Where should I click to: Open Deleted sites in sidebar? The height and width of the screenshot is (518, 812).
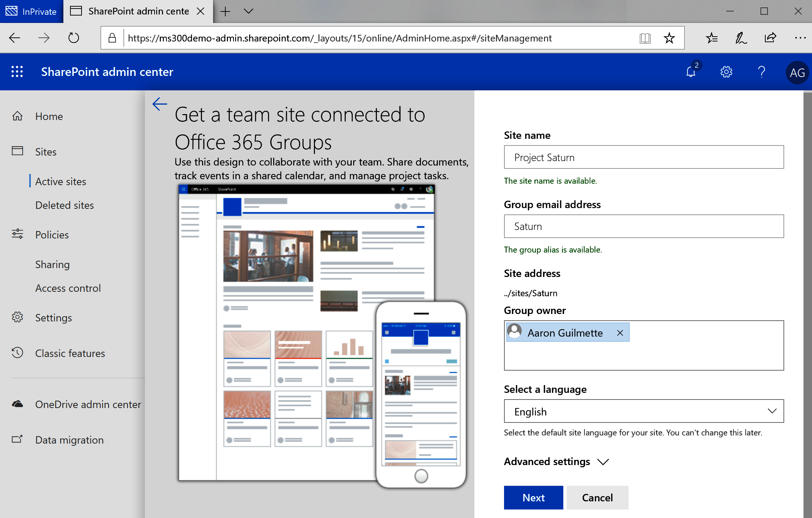[64, 205]
